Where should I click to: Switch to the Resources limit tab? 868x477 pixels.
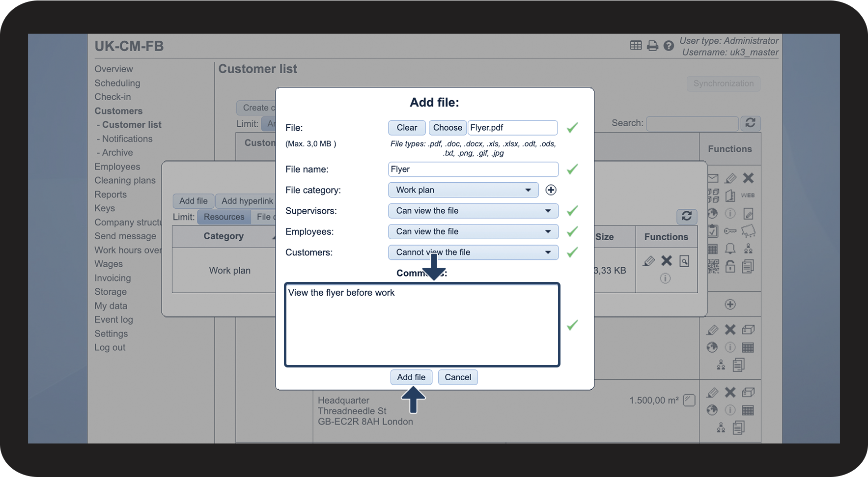click(x=224, y=217)
